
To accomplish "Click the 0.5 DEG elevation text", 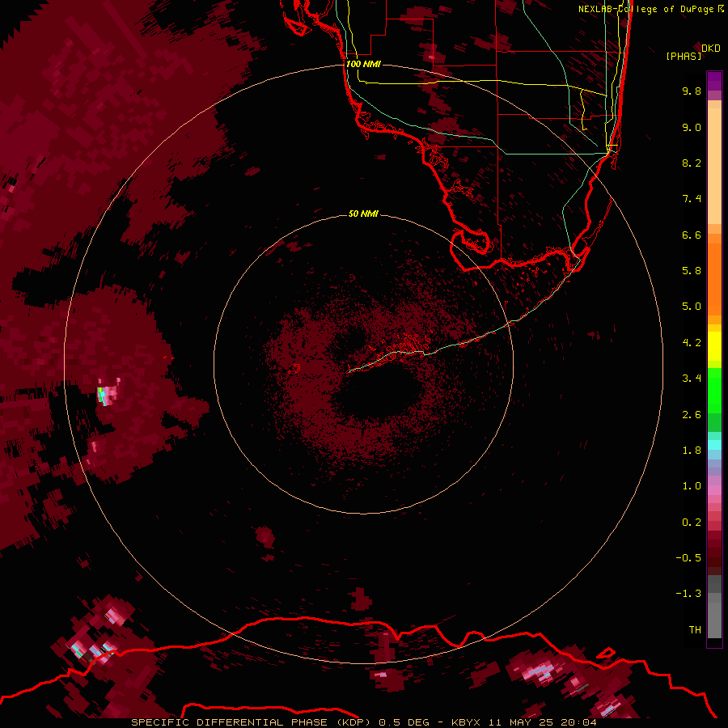I will pos(404,722).
